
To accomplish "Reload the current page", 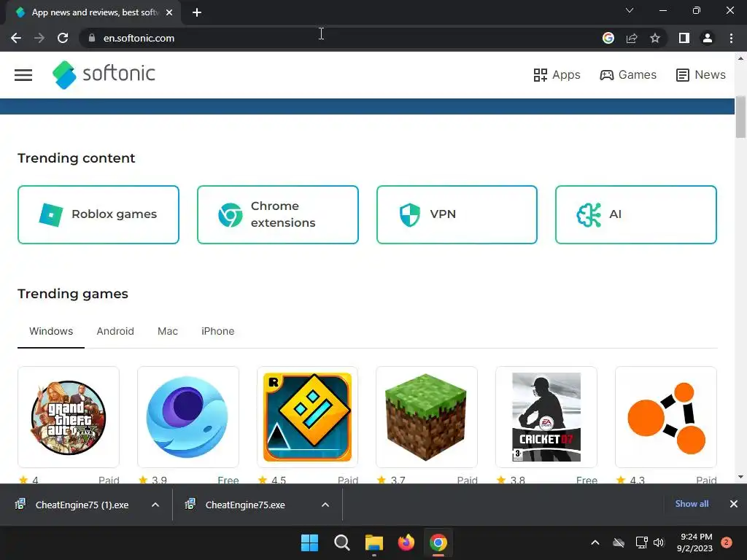I will pos(63,38).
